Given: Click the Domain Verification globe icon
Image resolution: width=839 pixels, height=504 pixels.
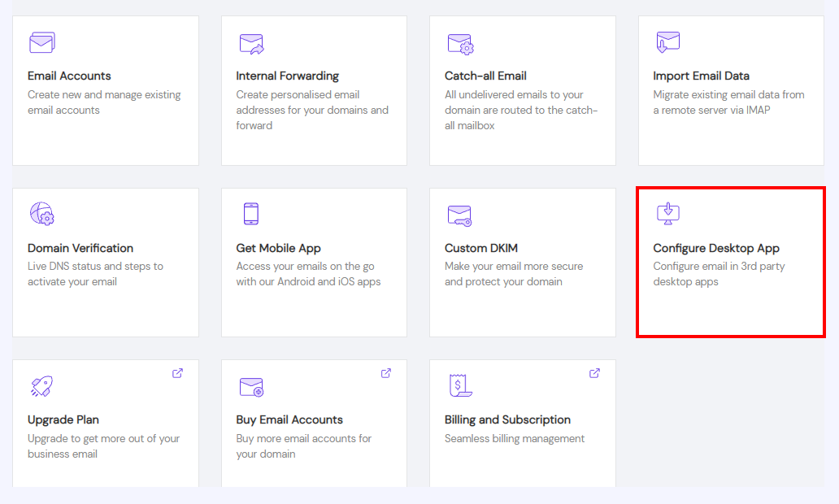Looking at the screenshot, I should [x=41, y=214].
